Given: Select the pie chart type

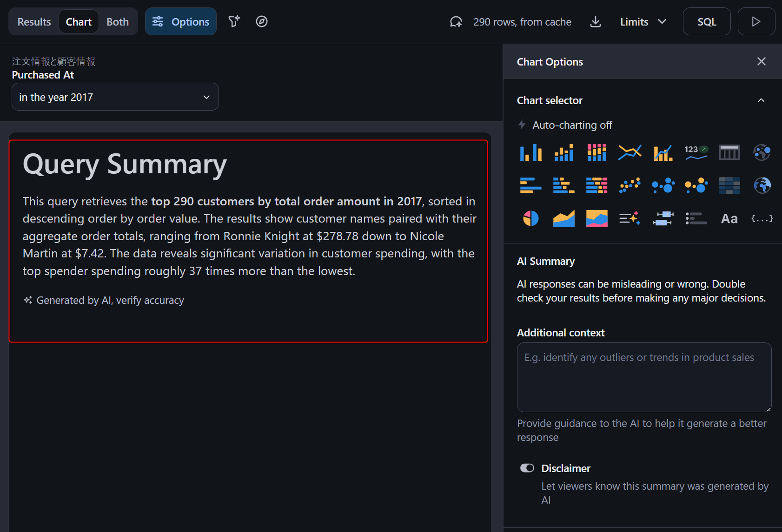Looking at the screenshot, I should tap(530, 218).
